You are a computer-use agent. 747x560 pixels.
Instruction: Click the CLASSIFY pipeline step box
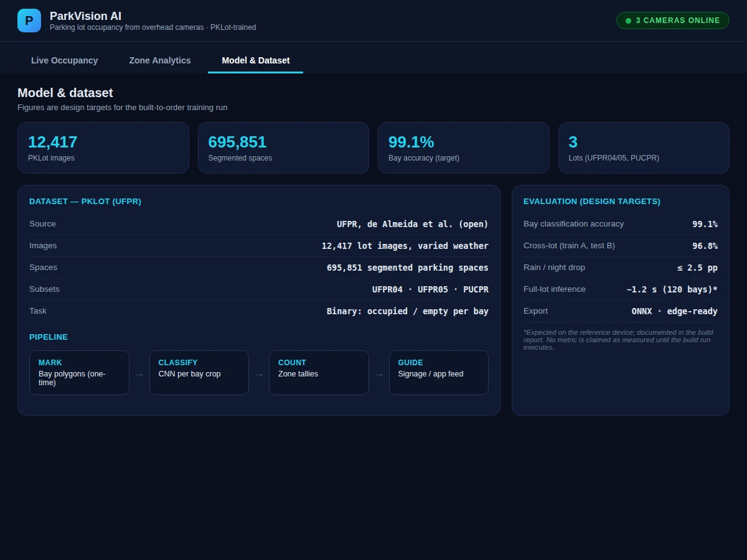coord(199,373)
